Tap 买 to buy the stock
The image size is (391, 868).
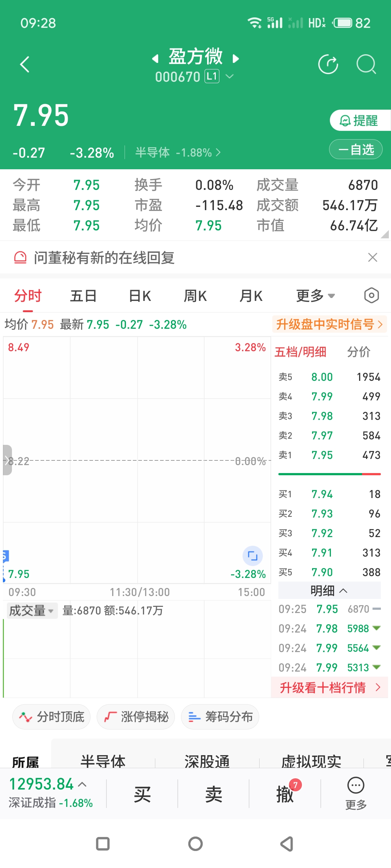click(142, 794)
